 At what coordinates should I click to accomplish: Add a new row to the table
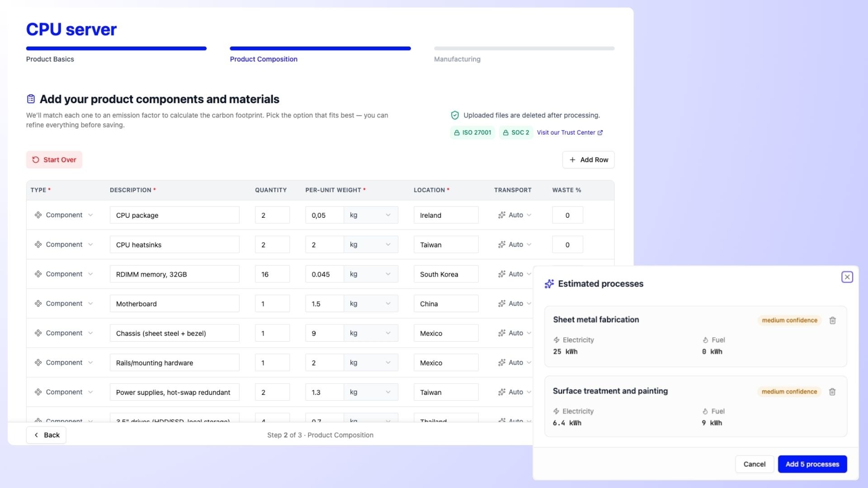588,160
